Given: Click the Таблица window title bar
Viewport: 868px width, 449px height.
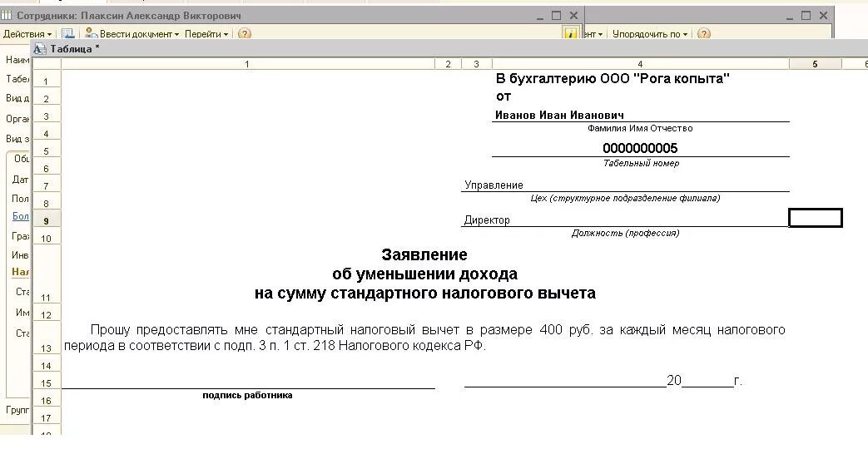Looking at the screenshot, I should 449,49.
